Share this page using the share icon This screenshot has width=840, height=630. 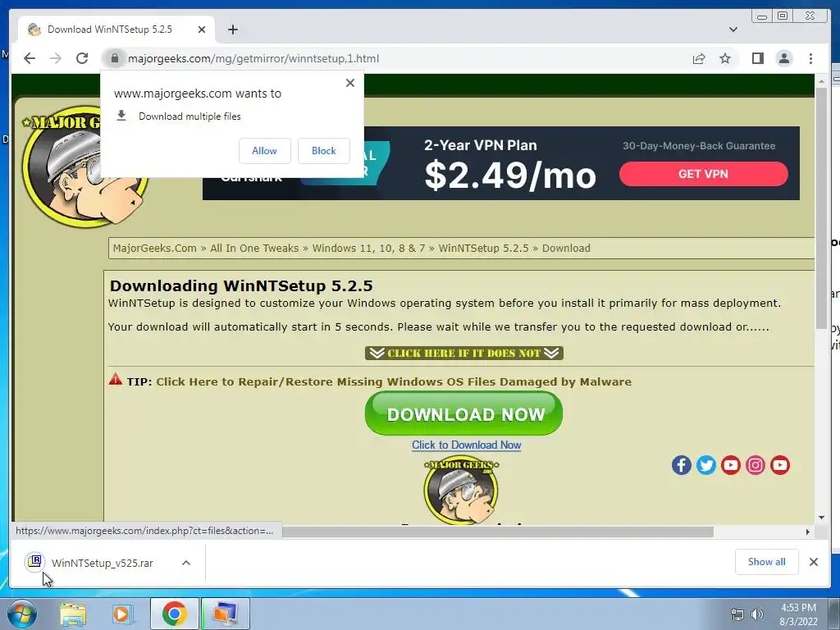[699, 58]
